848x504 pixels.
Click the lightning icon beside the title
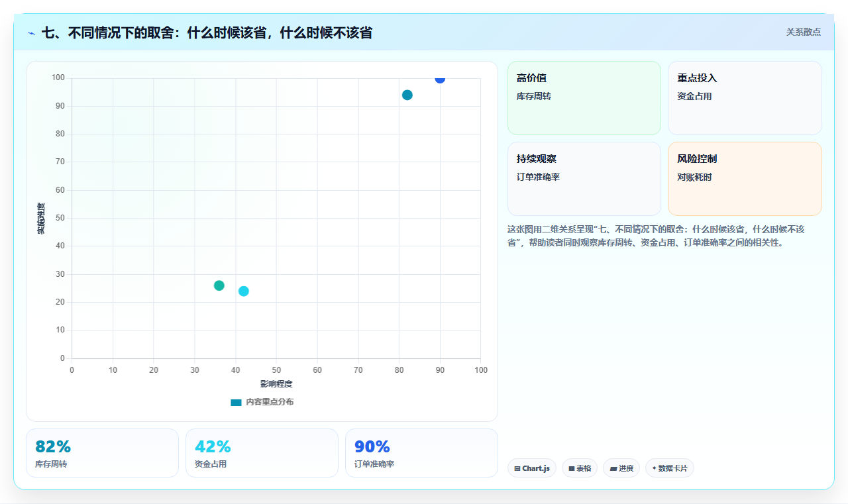[31, 32]
